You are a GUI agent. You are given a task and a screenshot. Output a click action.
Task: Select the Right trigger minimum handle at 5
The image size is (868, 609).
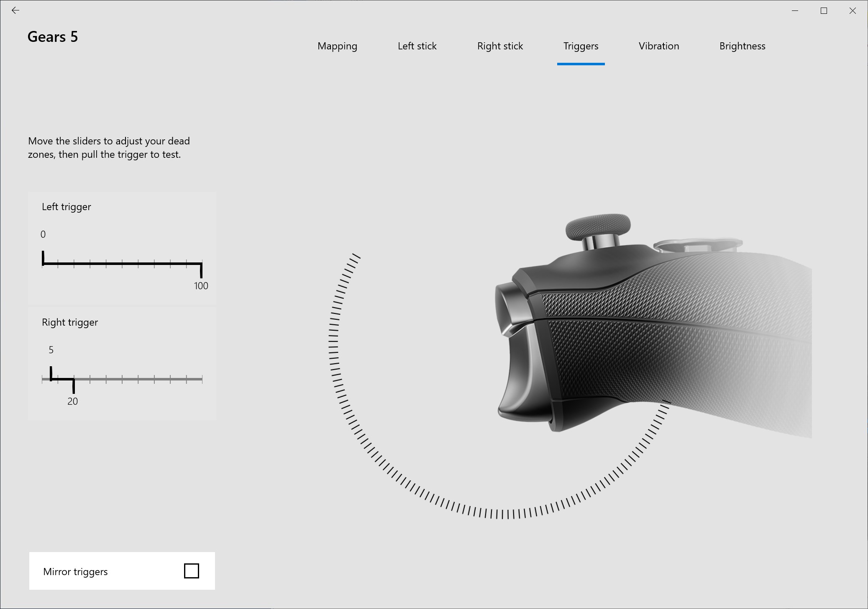(51, 375)
